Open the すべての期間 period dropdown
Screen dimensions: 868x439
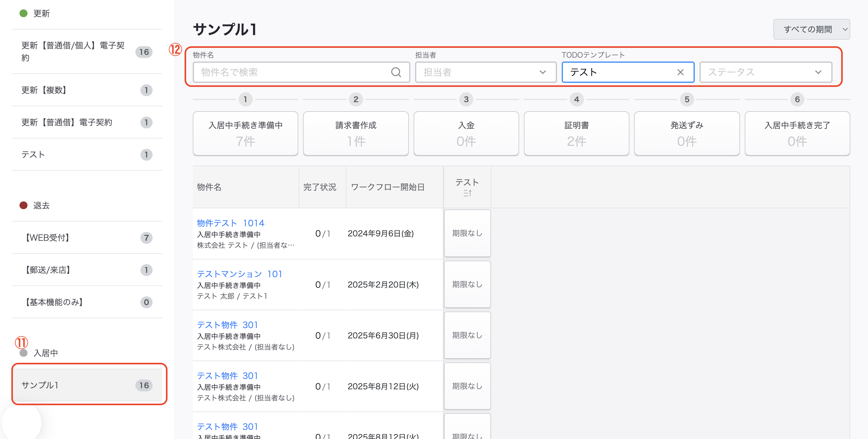point(812,29)
